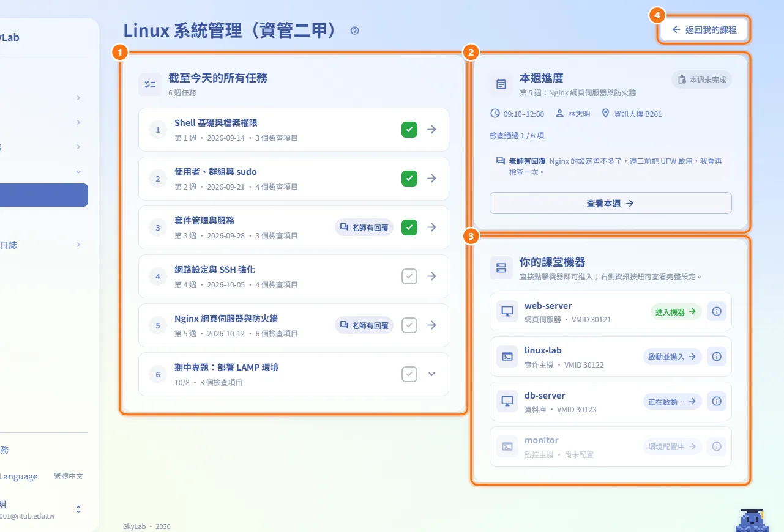The width and height of the screenshot is (784, 532).
Task: Click 啟動並進入 for linux-lab
Action: pyautogui.click(x=673, y=357)
